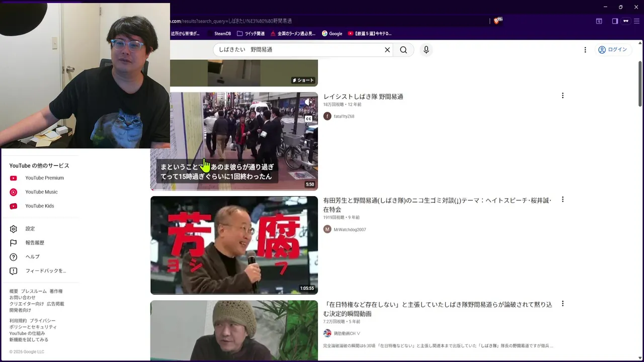The height and width of the screenshot is (362, 644).
Task: Click the feedback exclamation icon
Action: tap(14, 271)
